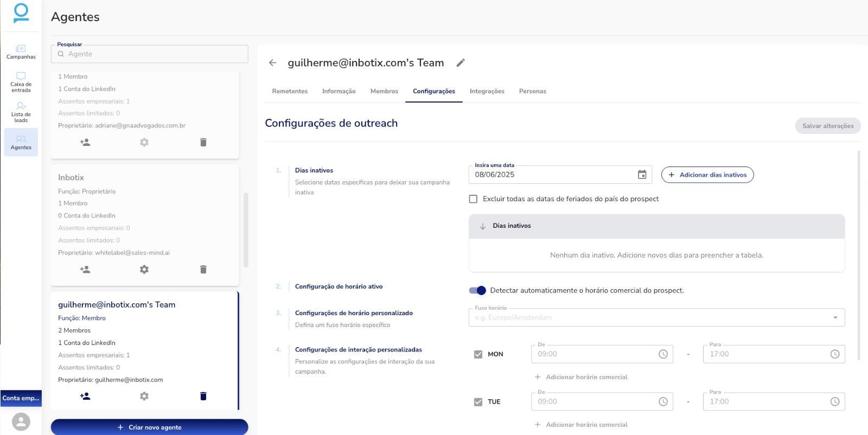The width and height of the screenshot is (868, 435).
Task: Add member to adriane's agent card
Action: (85, 142)
